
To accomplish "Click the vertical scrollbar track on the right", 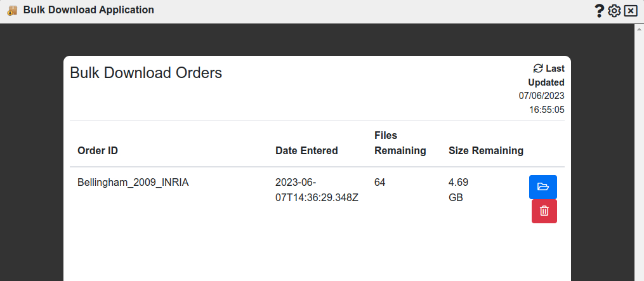I will coord(639,159).
